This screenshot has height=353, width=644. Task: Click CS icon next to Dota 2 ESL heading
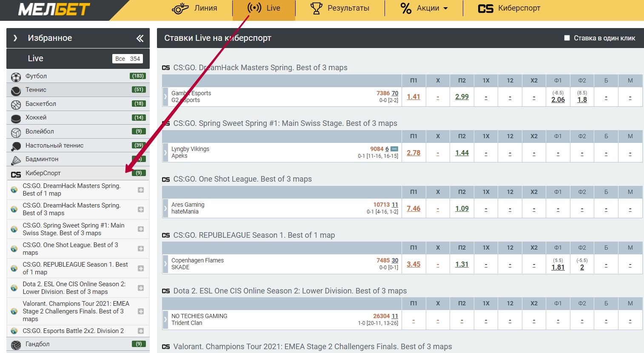tap(166, 291)
